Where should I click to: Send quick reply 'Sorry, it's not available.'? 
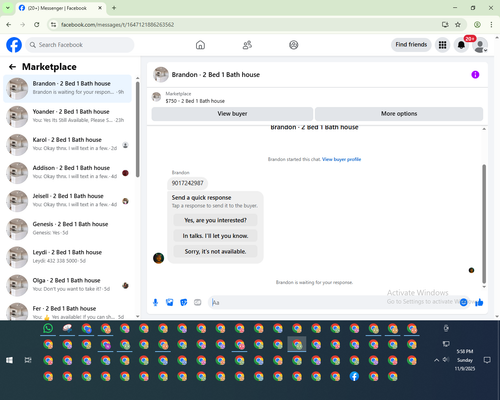tap(215, 251)
